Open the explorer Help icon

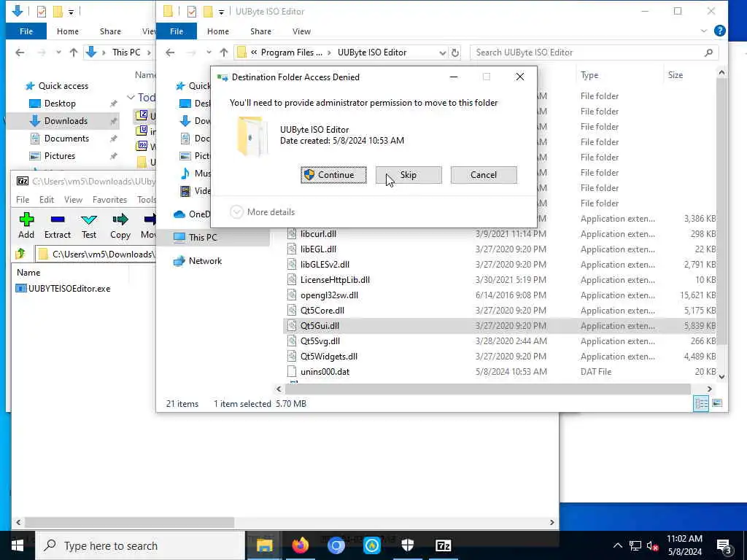720,31
